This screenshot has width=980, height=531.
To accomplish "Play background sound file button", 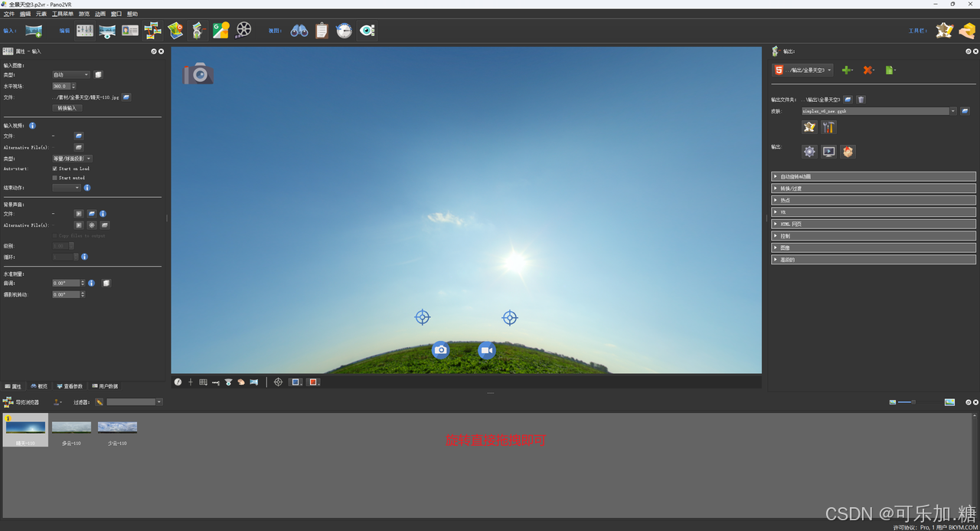I will 78,214.
